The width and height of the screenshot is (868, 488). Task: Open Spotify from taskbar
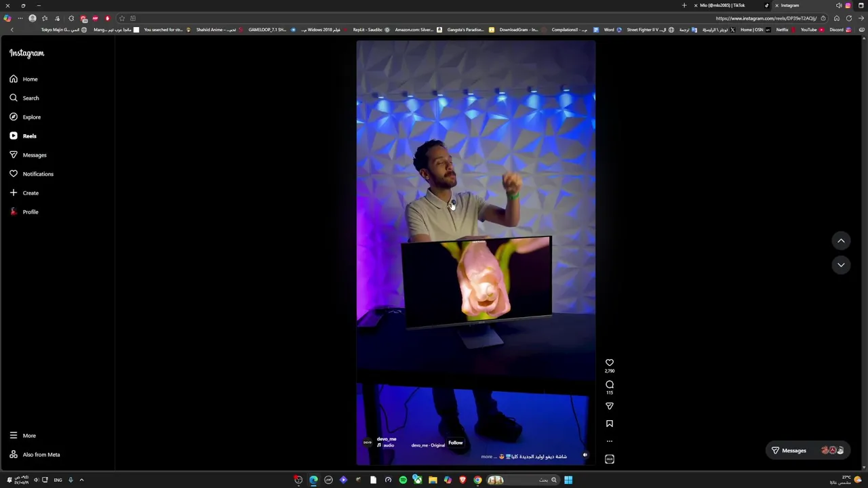coord(403,480)
